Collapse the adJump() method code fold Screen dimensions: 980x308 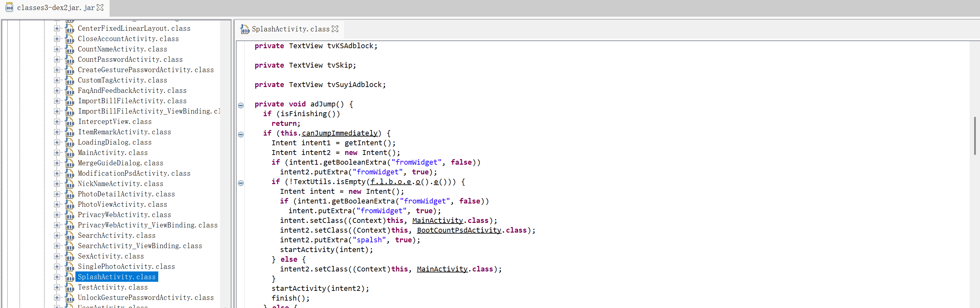click(241, 105)
